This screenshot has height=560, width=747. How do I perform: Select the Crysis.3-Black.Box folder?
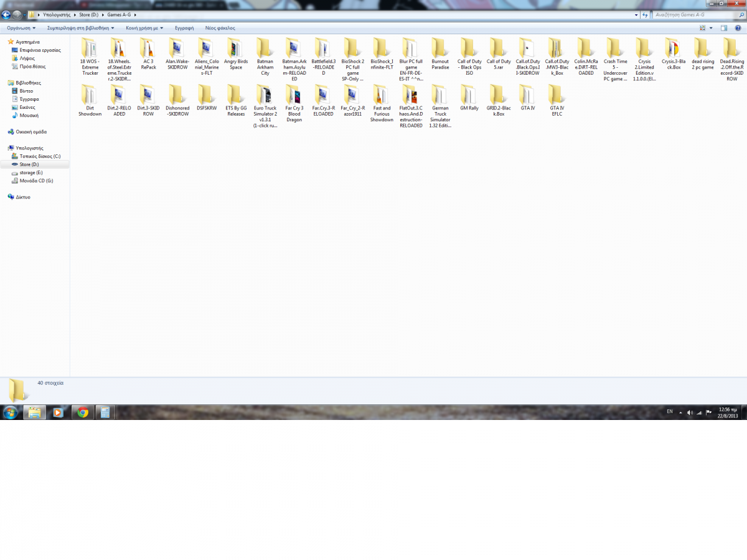pyautogui.click(x=674, y=54)
